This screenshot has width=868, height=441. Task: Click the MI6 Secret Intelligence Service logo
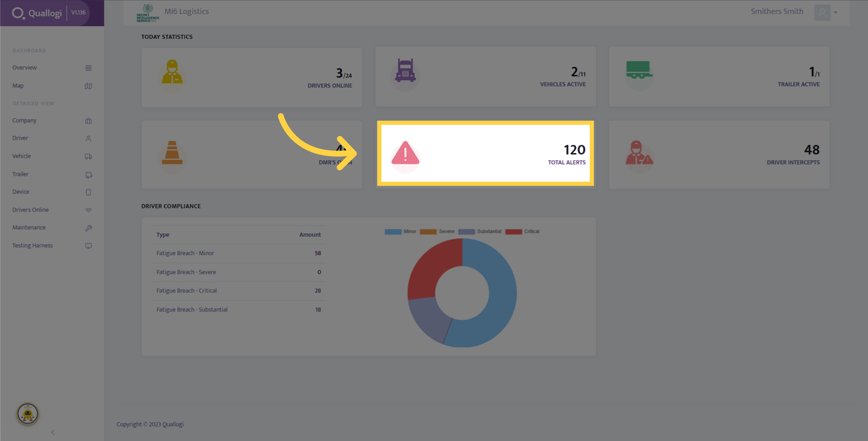point(148,13)
